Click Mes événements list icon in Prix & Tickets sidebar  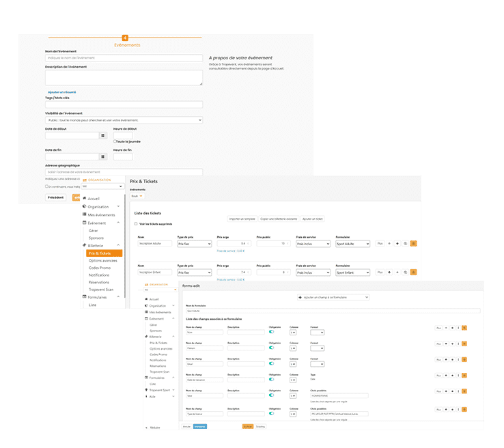tap(85, 214)
